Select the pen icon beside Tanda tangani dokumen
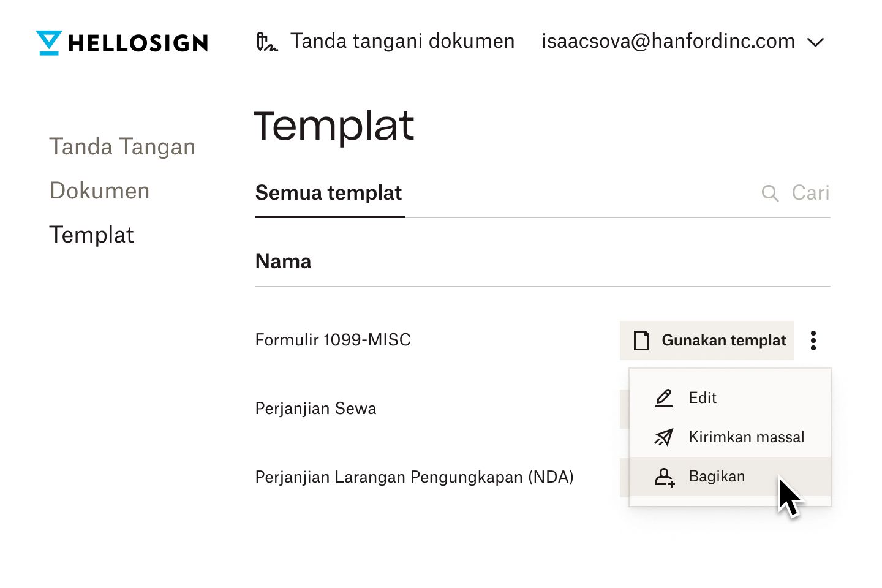This screenshot has width=882, height=588. pos(266,42)
